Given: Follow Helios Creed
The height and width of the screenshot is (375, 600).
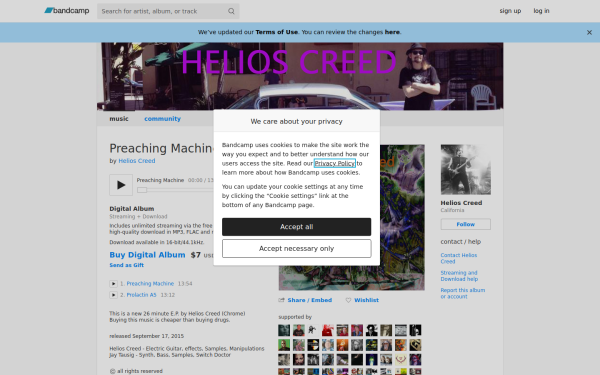Looking at the screenshot, I should pyautogui.click(x=466, y=224).
